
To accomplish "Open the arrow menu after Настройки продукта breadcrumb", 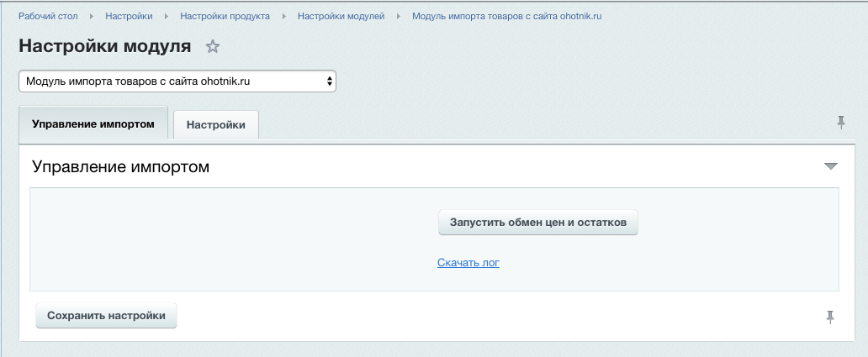I will point(283,16).
